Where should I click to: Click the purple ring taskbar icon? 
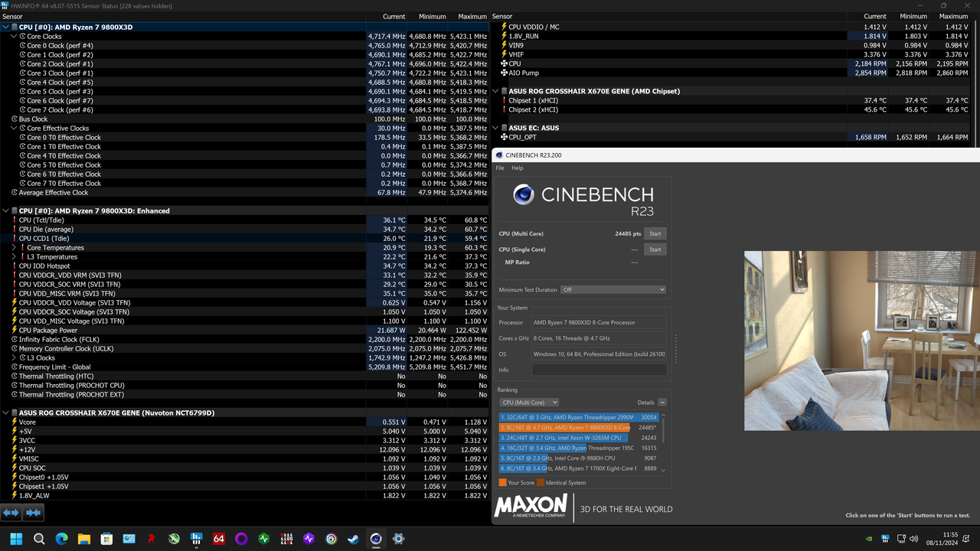241,539
